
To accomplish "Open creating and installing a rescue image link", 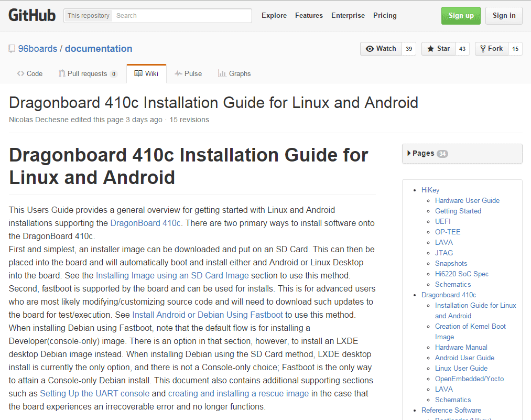I will coord(239,394).
